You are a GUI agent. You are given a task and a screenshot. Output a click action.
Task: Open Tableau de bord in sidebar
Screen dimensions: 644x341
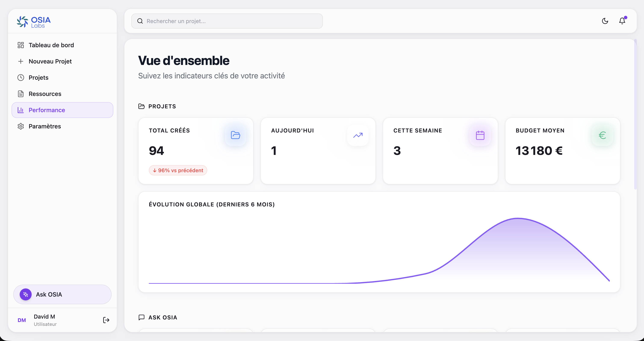tap(51, 45)
